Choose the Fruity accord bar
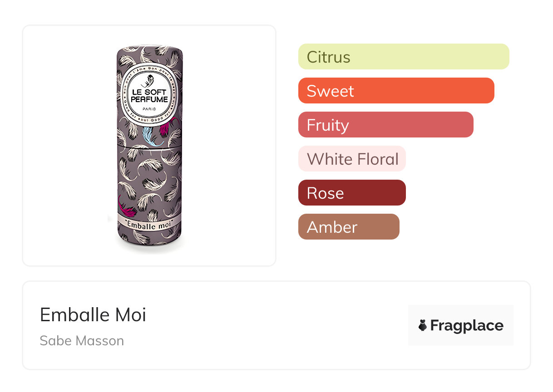The height and width of the screenshot is (392, 553). (385, 125)
